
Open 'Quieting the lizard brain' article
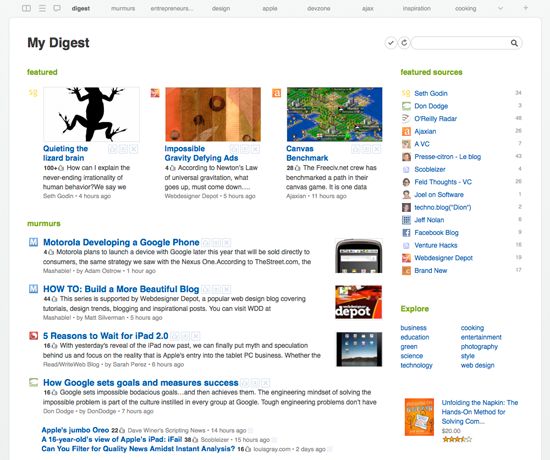coord(65,153)
